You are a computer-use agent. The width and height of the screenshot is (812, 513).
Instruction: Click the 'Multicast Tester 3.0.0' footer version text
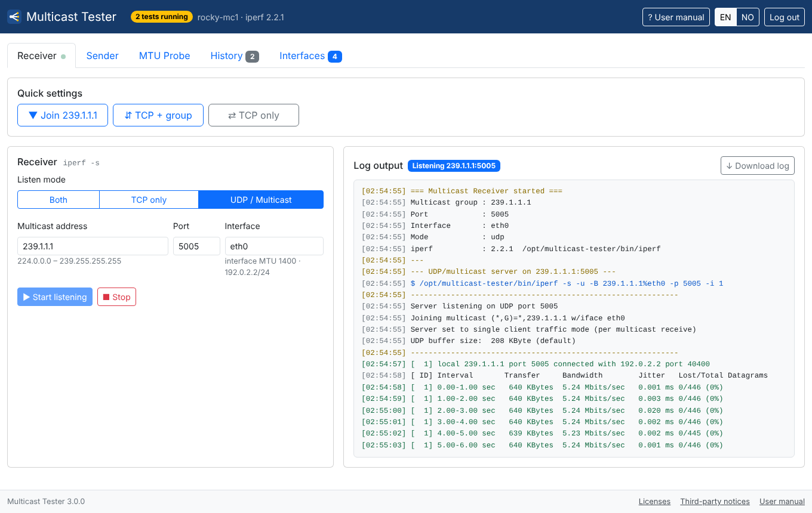(46, 502)
